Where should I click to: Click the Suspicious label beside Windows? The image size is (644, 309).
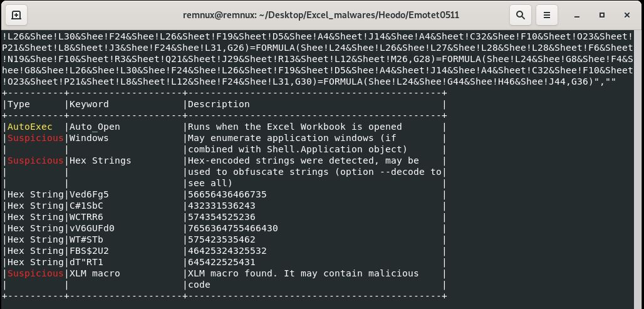35,138
